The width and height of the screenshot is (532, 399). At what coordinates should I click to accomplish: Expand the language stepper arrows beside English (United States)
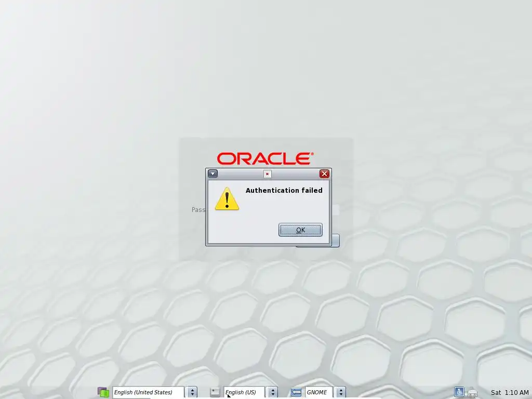tap(192, 392)
